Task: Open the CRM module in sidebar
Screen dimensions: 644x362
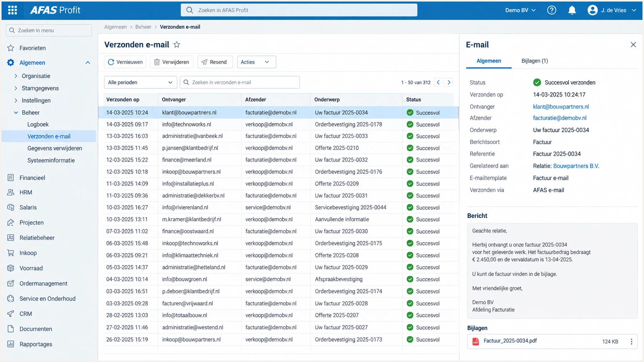Action: tap(26, 314)
